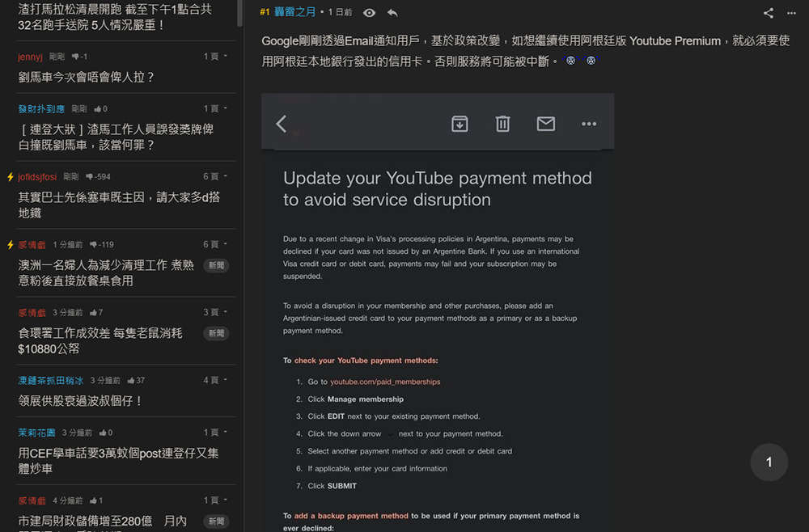Click the eye icon beside the post timestamp
Screen dimensions: 809x532
pos(369,13)
